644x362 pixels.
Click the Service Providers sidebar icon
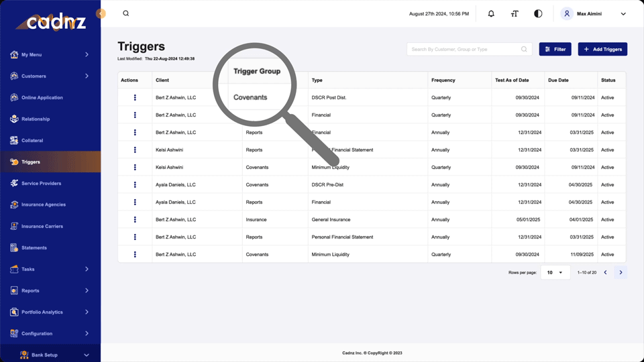pos(14,184)
